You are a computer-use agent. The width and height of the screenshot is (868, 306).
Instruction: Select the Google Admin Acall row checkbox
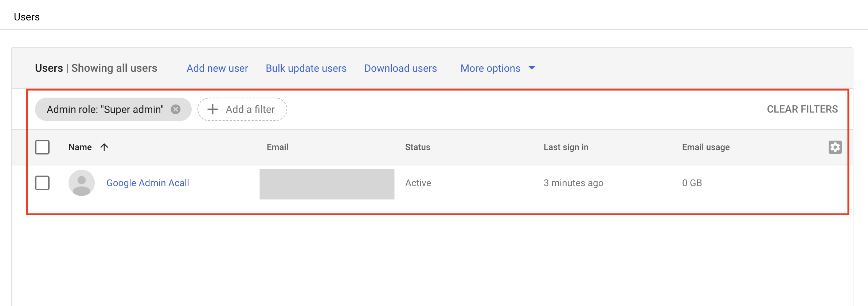42,183
